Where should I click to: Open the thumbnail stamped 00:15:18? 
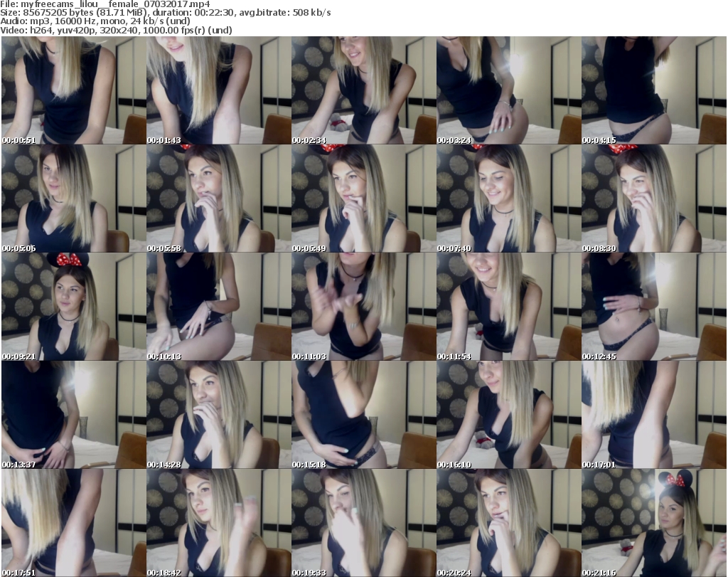pyautogui.click(x=363, y=415)
